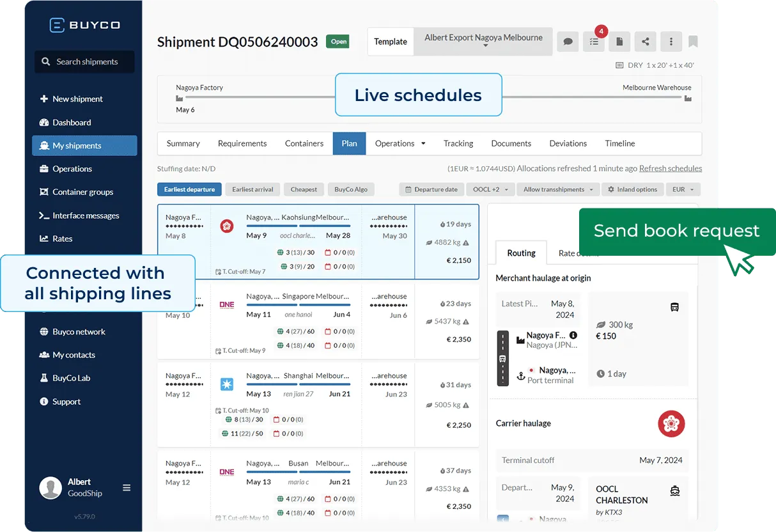Open the Containers tab

coord(304,143)
